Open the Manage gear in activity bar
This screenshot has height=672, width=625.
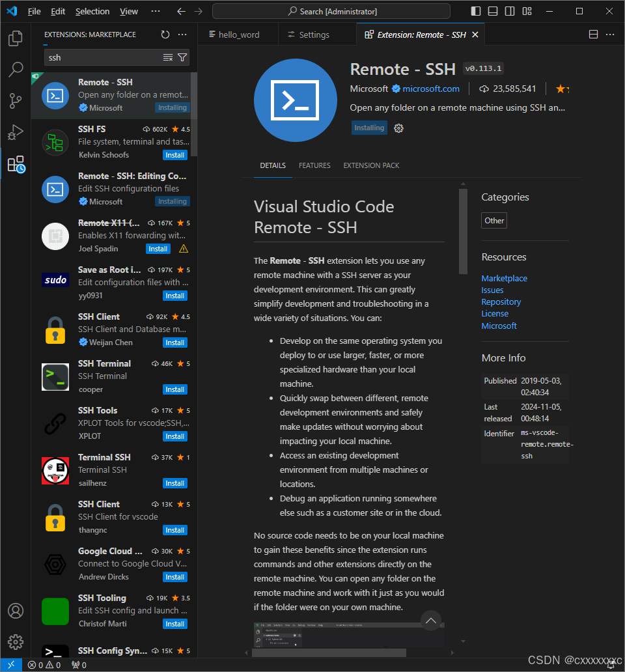[16, 642]
